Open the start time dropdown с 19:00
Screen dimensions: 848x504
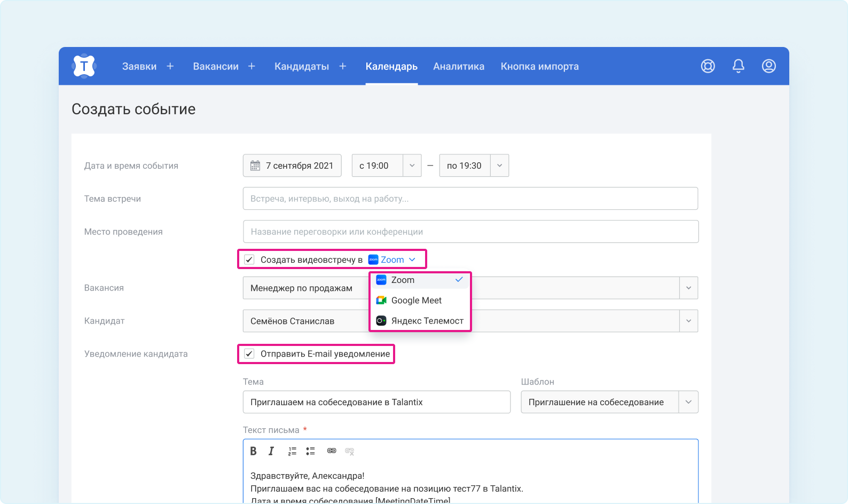point(387,166)
